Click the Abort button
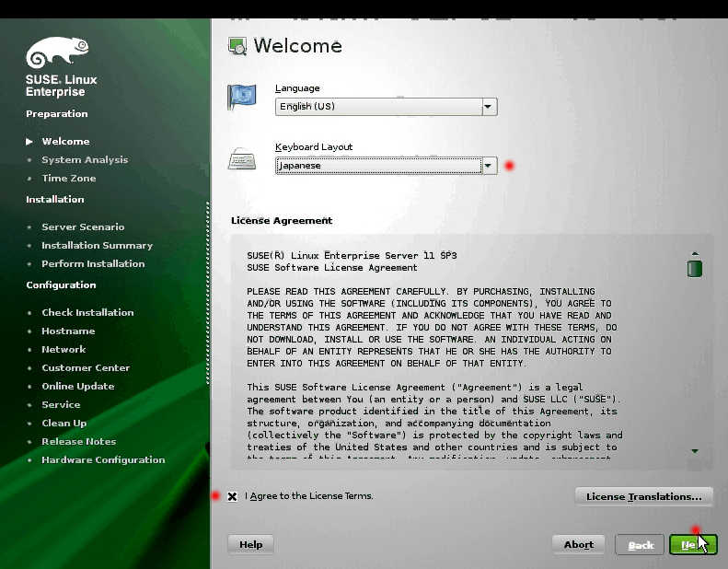This screenshot has height=569, width=728. [x=579, y=544]
